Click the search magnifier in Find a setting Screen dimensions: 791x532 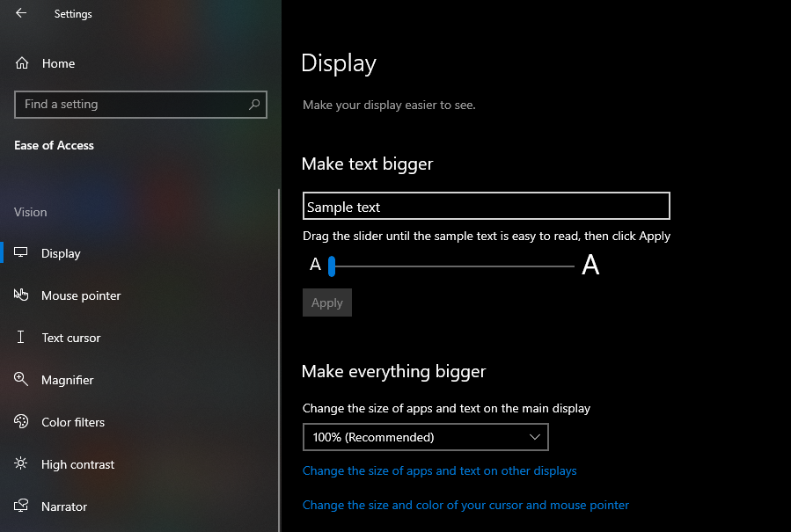click(254, 104)
